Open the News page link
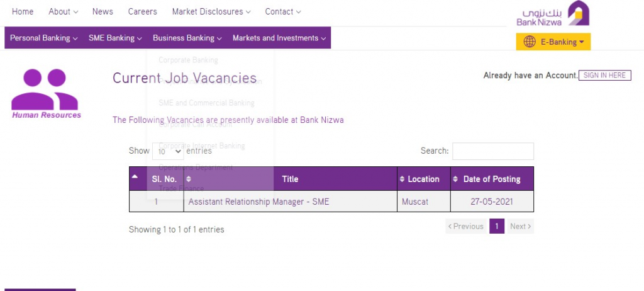The image size is (644, 291). (x=103, y=11)
